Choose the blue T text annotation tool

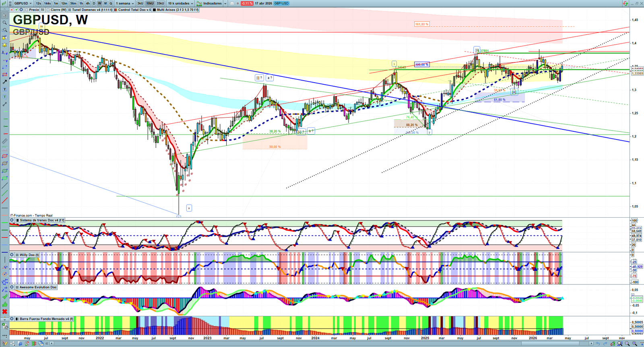coord(4,89)
